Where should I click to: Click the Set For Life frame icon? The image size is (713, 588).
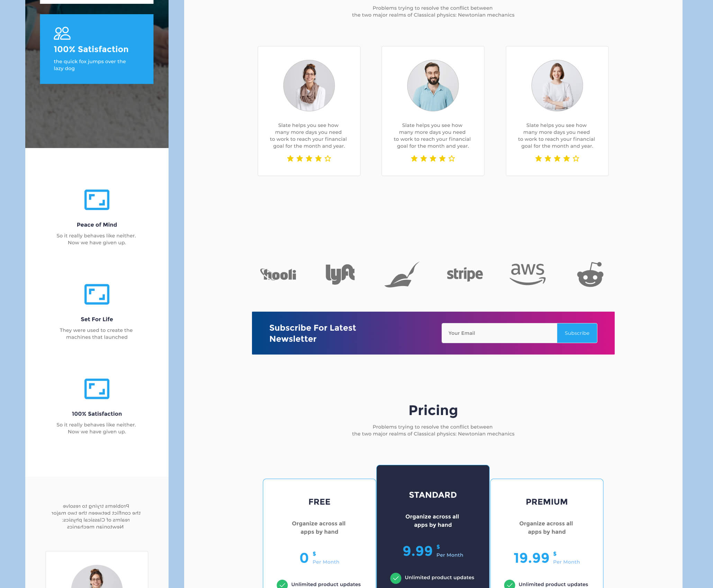97,294
